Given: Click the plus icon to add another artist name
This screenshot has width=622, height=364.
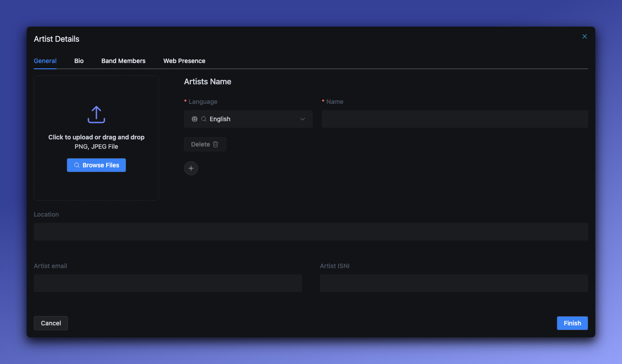Looking at the screenshot, I should pyautogui.click(x=191, y=168).
